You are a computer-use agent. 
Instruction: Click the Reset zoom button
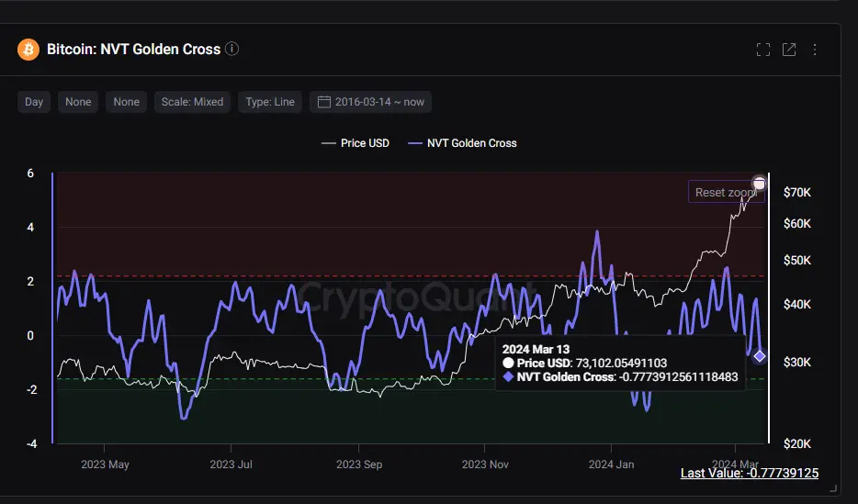726,192
